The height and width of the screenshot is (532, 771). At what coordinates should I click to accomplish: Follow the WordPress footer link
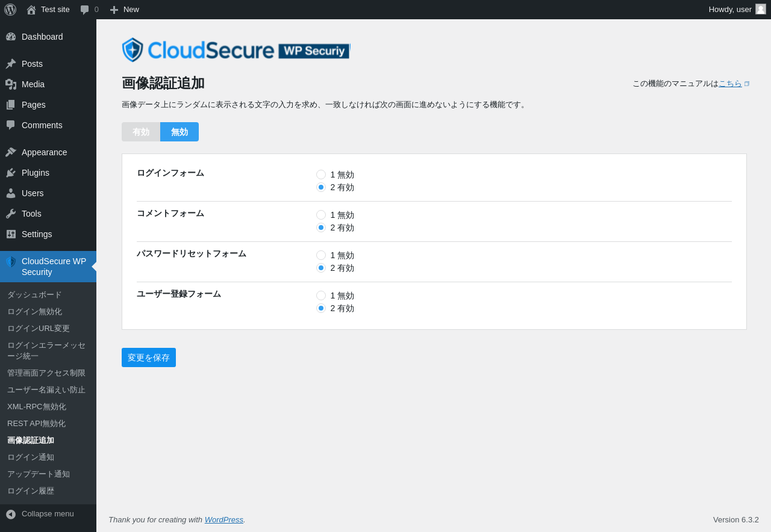(x=224, y=519)
